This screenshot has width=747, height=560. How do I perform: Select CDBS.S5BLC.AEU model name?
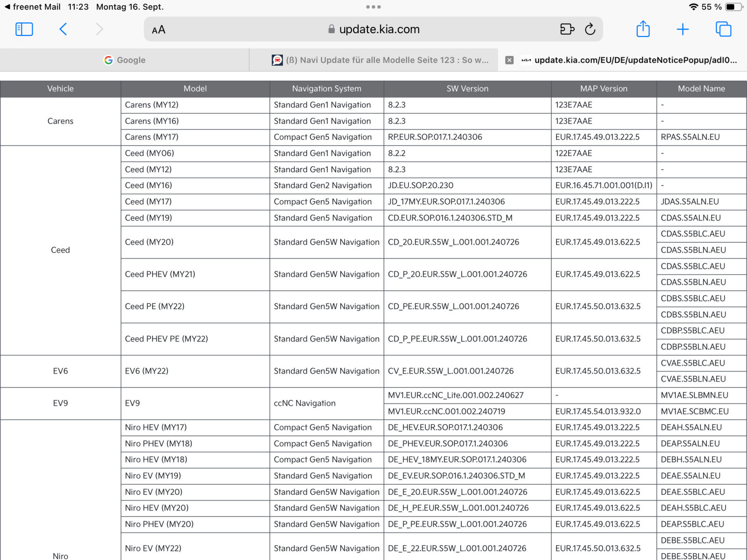click(701, 299)
